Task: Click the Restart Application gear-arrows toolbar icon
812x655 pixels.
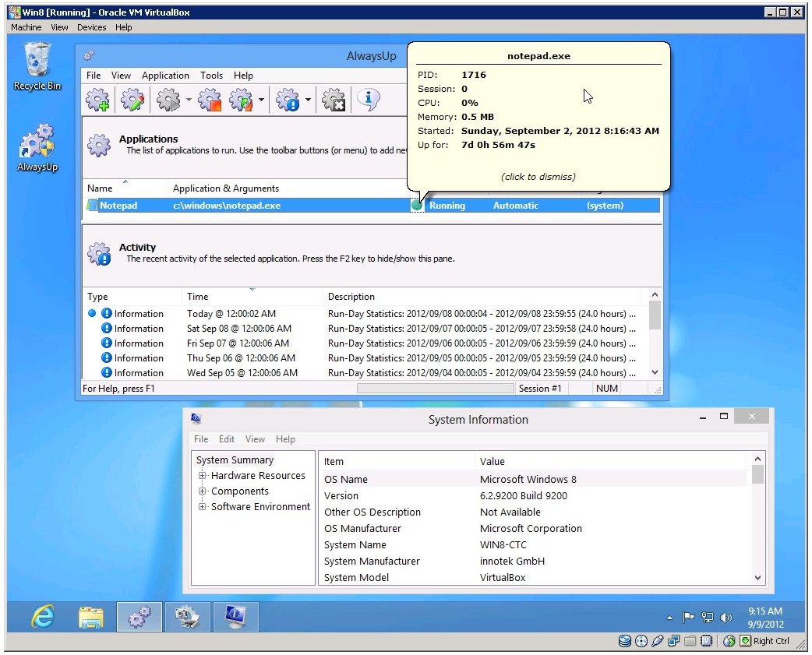Action: tap(242, 100)
